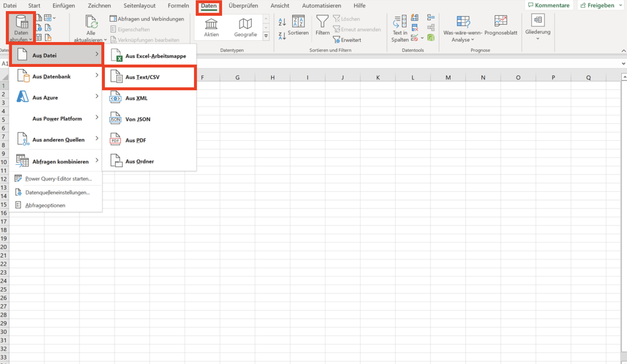The height and width of the screenshot is (364, 627).
Task: Select Aus Ordner import option
Action: click(140, 161)
